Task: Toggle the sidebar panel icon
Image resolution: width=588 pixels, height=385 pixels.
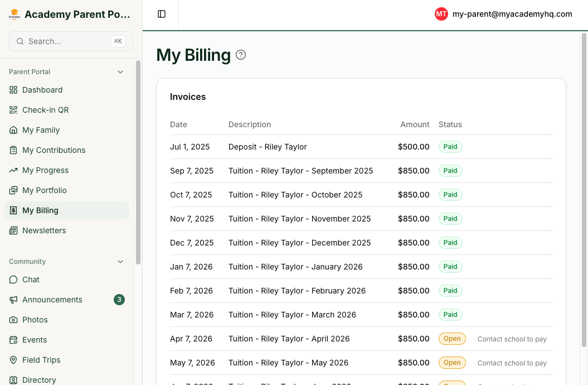Action: coord(162,14)
